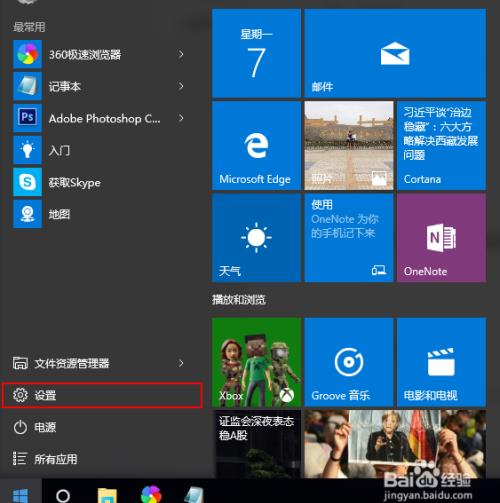
Task: Click the 360极速浏览器 text label
Action: (x=85, y=54)
